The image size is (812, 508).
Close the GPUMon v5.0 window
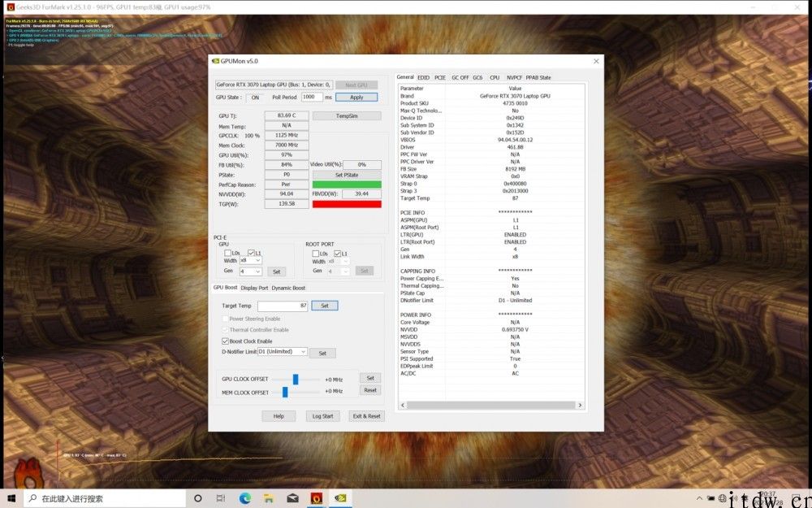click(596, 61)
